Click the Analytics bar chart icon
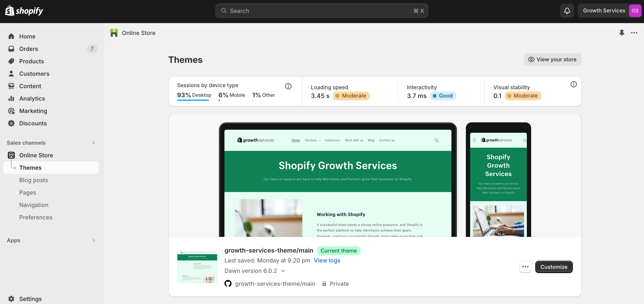Screen dimensions: 644x304 11,98
